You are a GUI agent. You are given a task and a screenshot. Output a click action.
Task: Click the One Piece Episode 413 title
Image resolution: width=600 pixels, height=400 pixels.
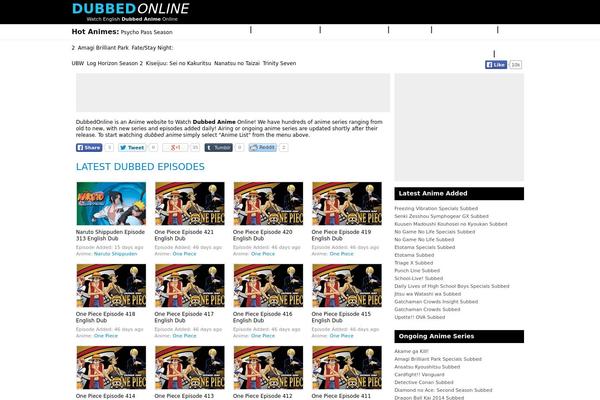[184, 396]
